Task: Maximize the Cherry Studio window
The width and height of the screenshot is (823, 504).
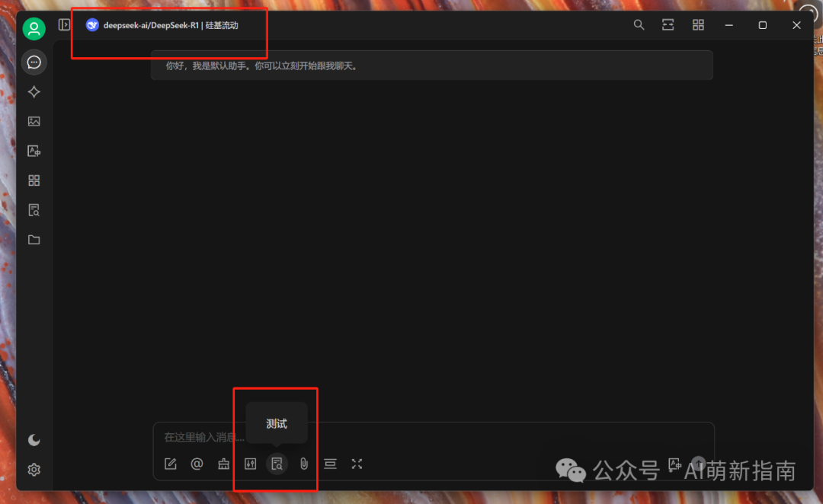Action: tap(763, 25)
